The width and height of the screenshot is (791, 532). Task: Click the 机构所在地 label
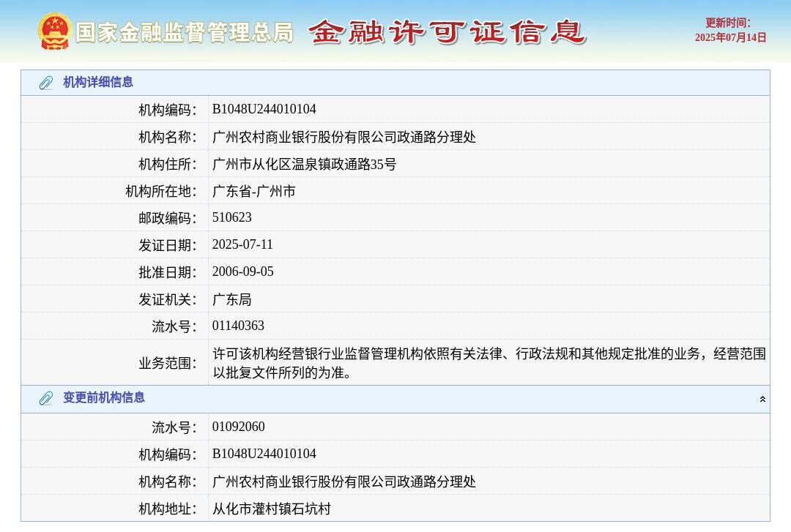161,192
